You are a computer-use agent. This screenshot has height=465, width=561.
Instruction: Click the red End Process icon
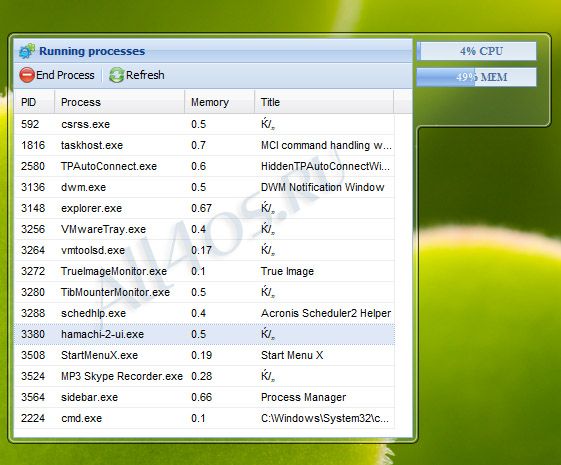[x=27, y=75]
